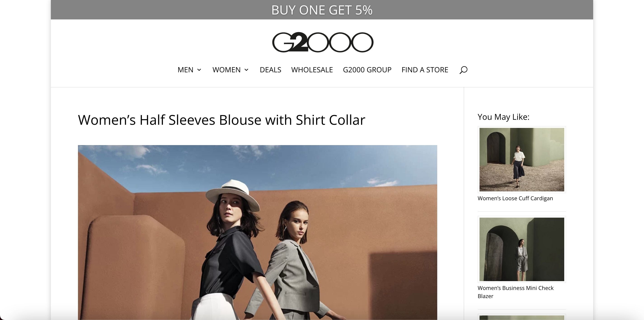Go to the DEALS page

tap(270, 70)
